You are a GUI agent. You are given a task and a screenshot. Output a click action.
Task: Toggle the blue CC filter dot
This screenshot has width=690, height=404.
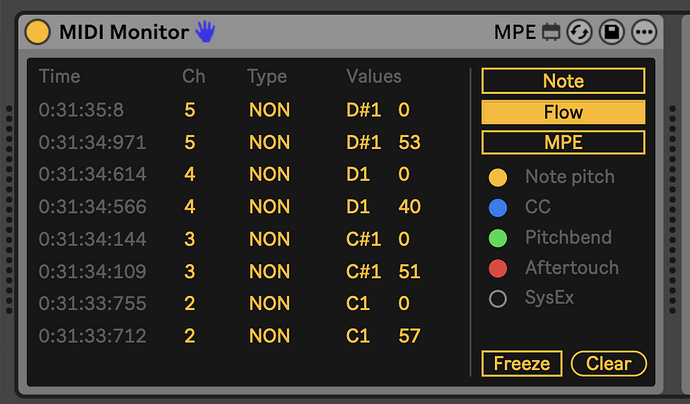[x=497, y=208]
